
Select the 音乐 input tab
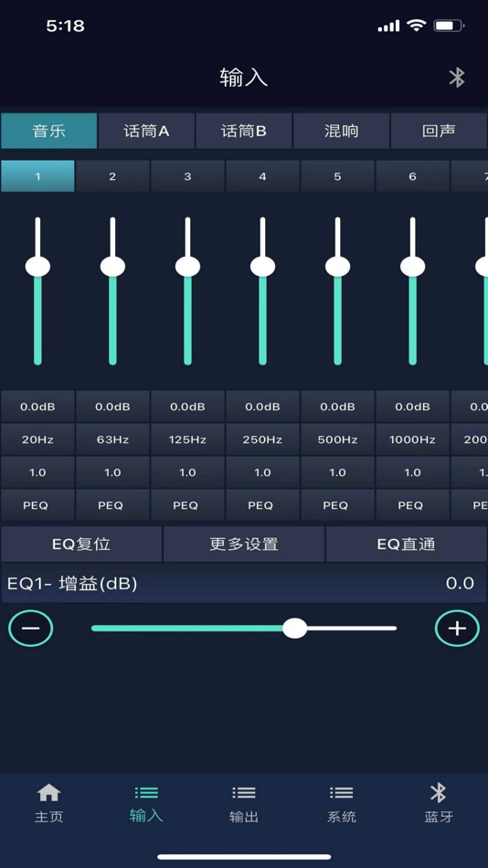pyautogui.click(x=48, y=132)
